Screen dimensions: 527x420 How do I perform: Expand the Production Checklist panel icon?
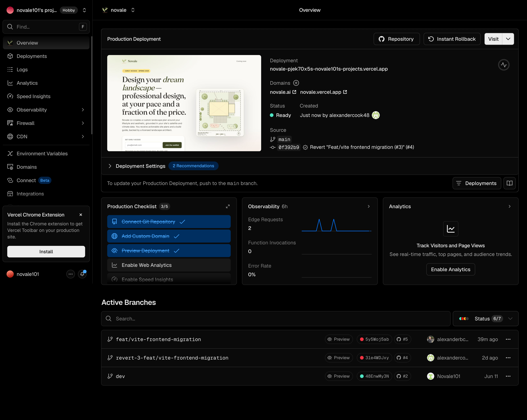point(228,206)
